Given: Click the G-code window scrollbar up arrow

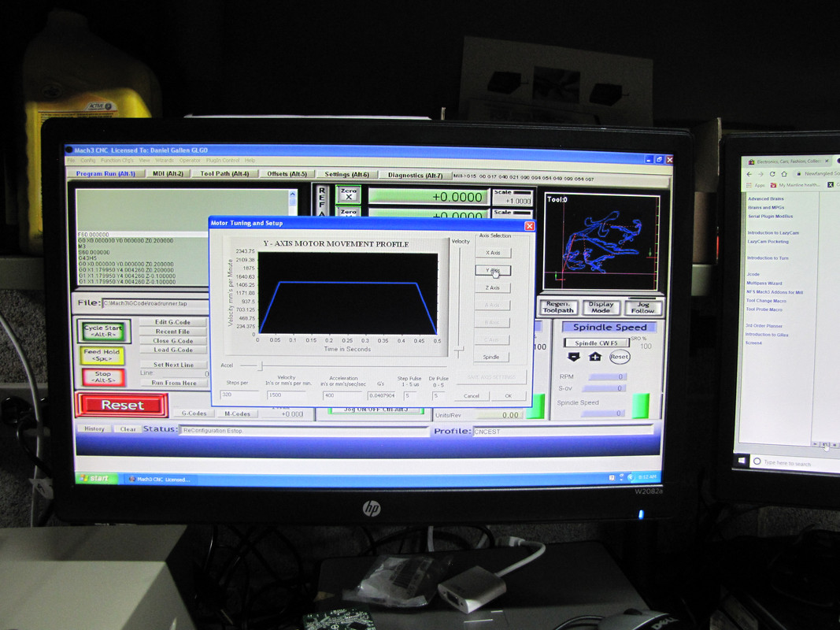Looking at the screenshot, I should pyautogui.click(x=293, y=194).
